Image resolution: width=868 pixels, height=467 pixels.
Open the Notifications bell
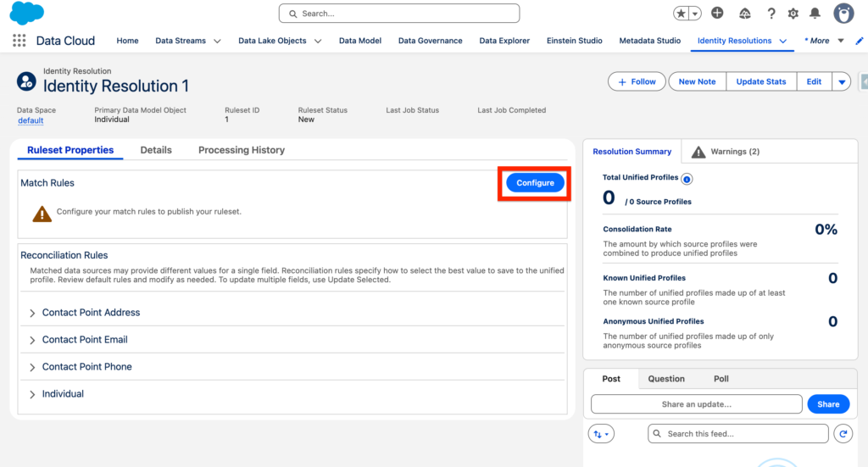click(815, 14)
